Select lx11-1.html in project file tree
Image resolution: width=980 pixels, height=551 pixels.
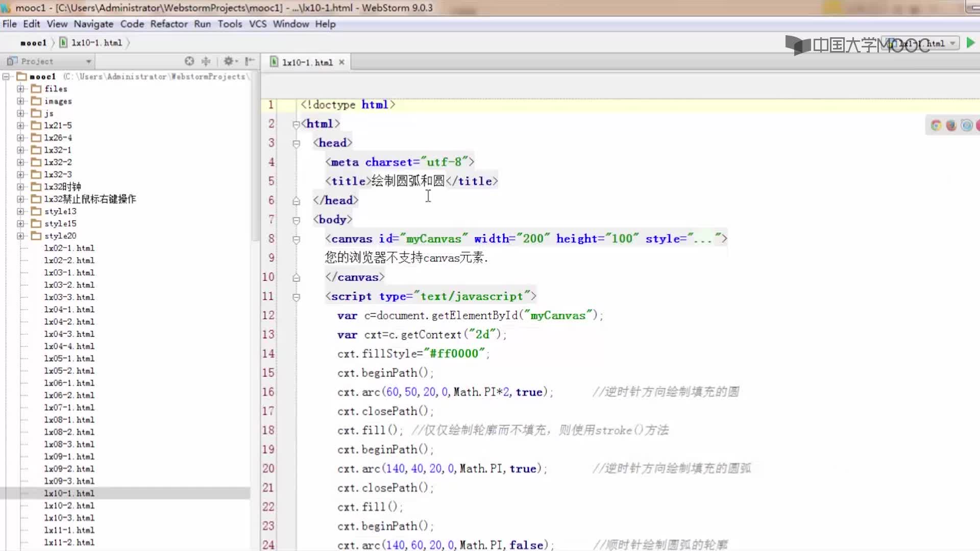(69, 530)
